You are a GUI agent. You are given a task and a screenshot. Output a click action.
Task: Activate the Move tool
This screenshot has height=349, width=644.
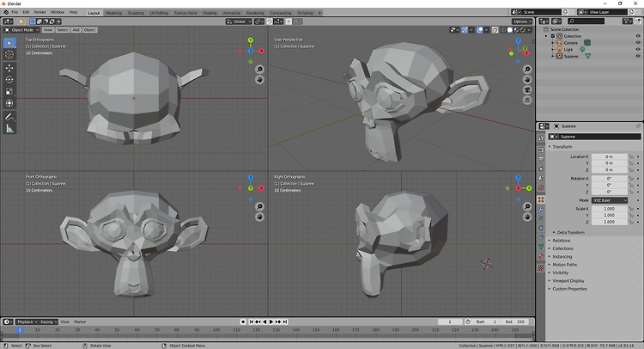click(9, 68)
